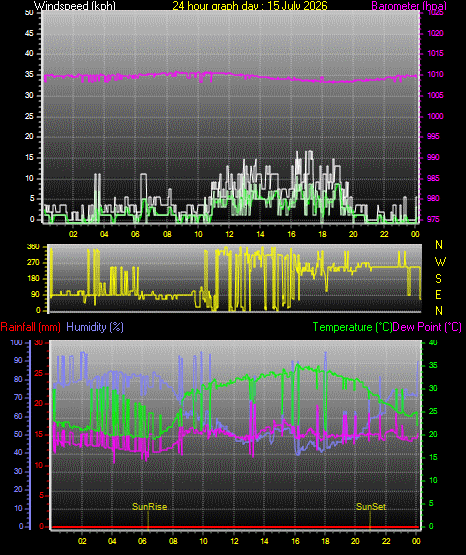Click the humidity axis value "70"
466x555 pixels.
click(18, 397)
